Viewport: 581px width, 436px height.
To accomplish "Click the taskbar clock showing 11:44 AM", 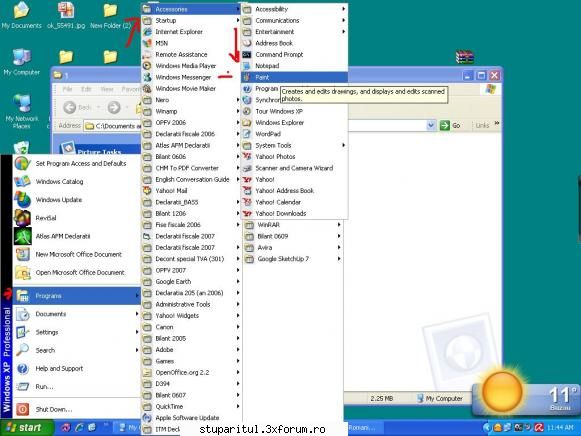I will coord(560,427).
